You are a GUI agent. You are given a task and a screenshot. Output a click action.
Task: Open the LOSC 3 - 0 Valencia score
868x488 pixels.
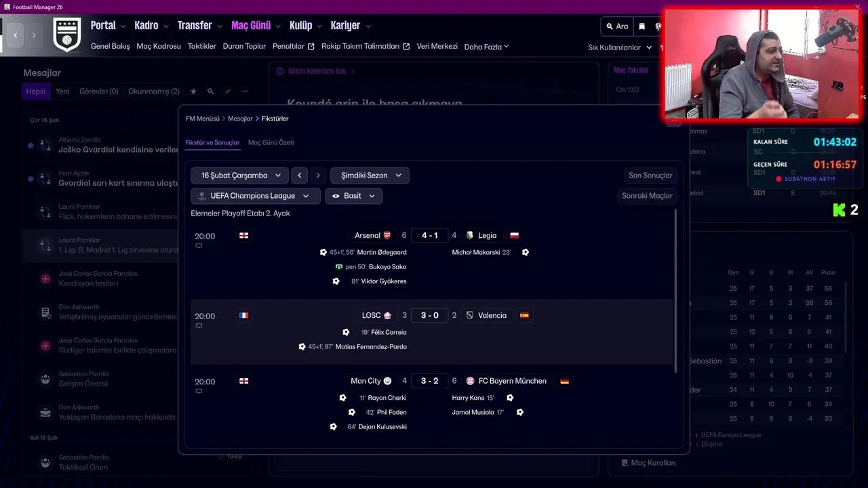pos(429,315)
